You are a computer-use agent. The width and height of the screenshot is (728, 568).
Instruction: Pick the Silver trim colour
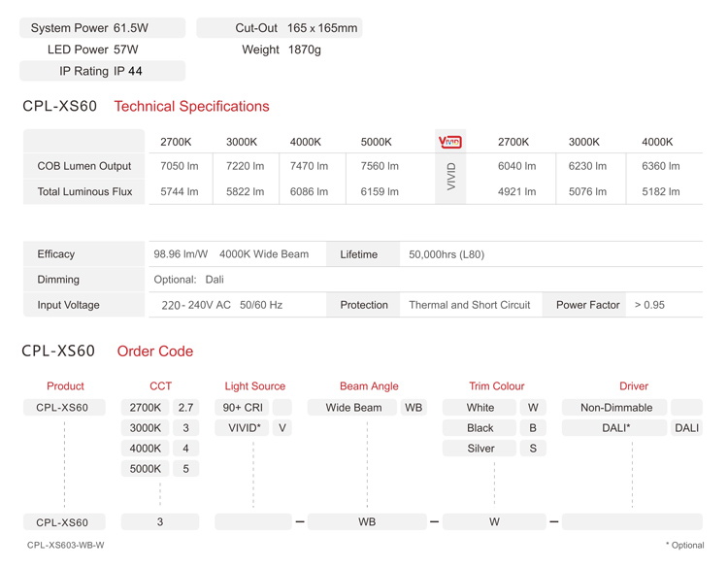pos(480,449)
